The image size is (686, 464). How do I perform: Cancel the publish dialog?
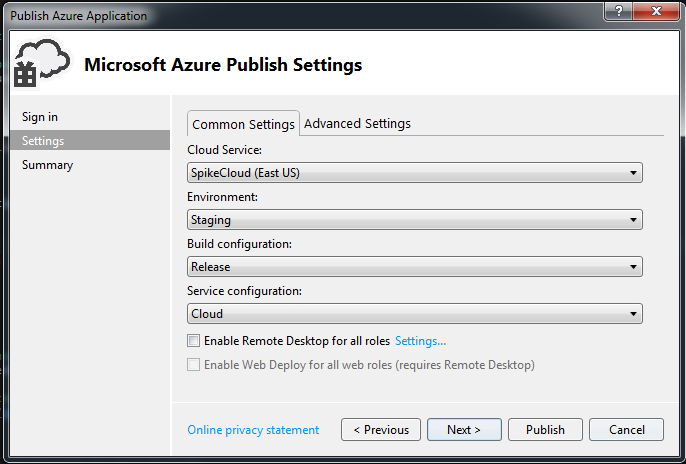626,430
